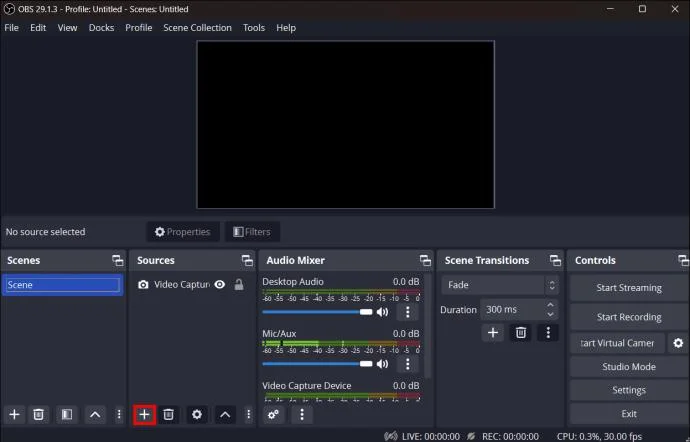
Task: Mute the Desktop Audio channel
Action: [x=382, y=312]
